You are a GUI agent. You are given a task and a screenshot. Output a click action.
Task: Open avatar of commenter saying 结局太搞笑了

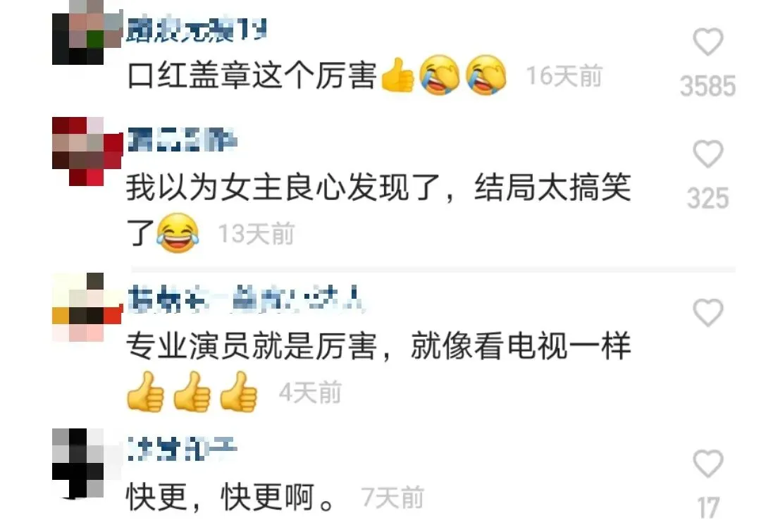87,151
